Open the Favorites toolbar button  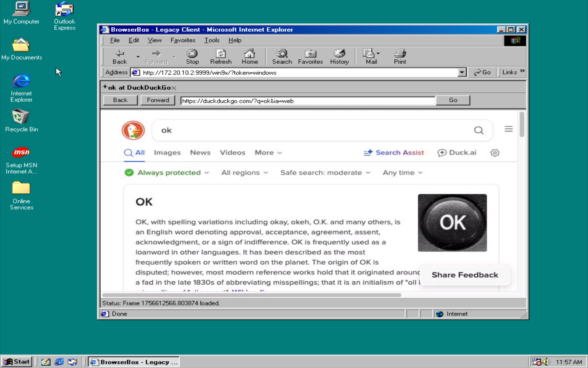(x=310, y=57)
